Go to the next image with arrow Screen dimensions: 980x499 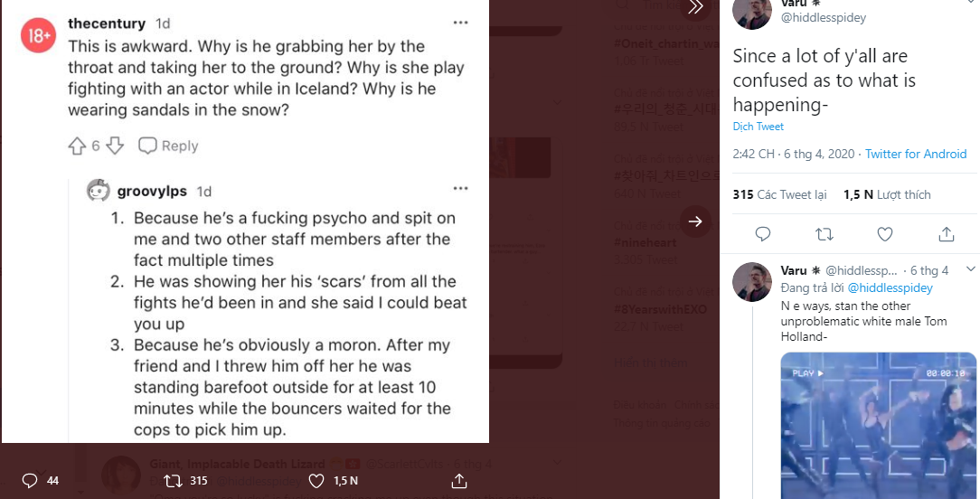(x=695, y=221)
